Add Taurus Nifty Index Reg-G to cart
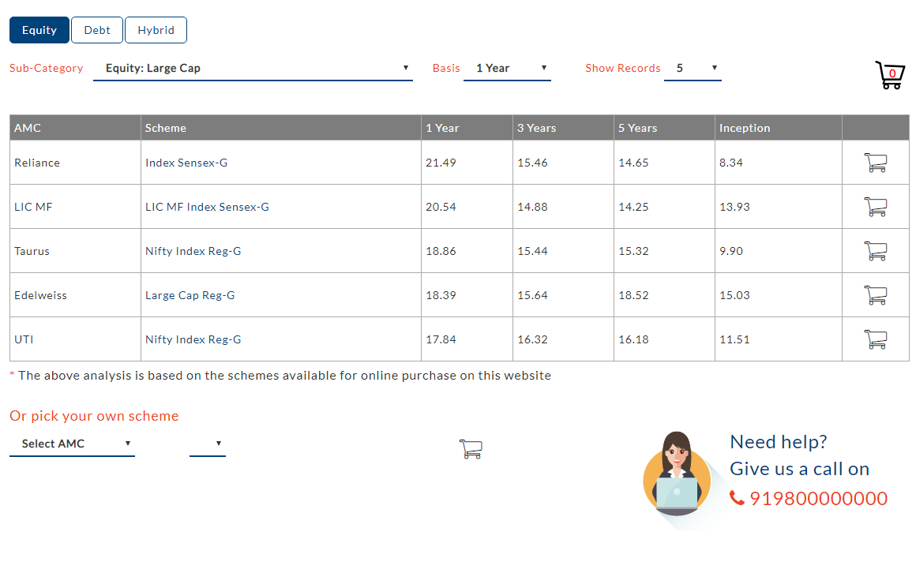Viewport: 916px width, 588px height. [x=875, y=251]
